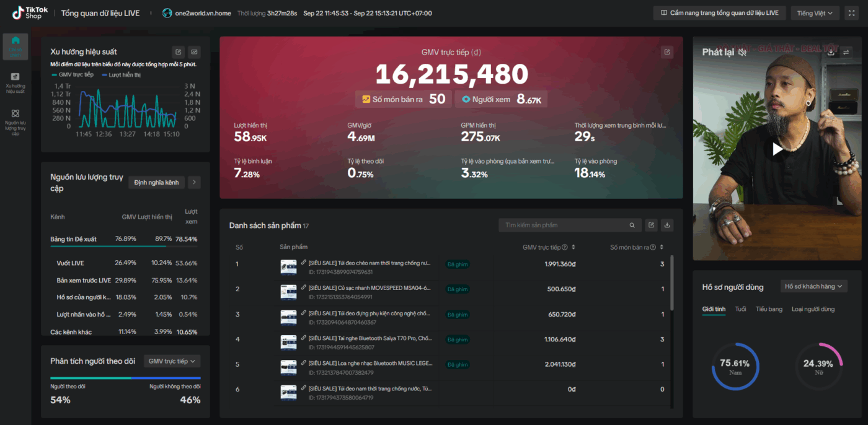This screenshot has height=425, width=868.
Task: Download the replay video
Action: [831, 52]
